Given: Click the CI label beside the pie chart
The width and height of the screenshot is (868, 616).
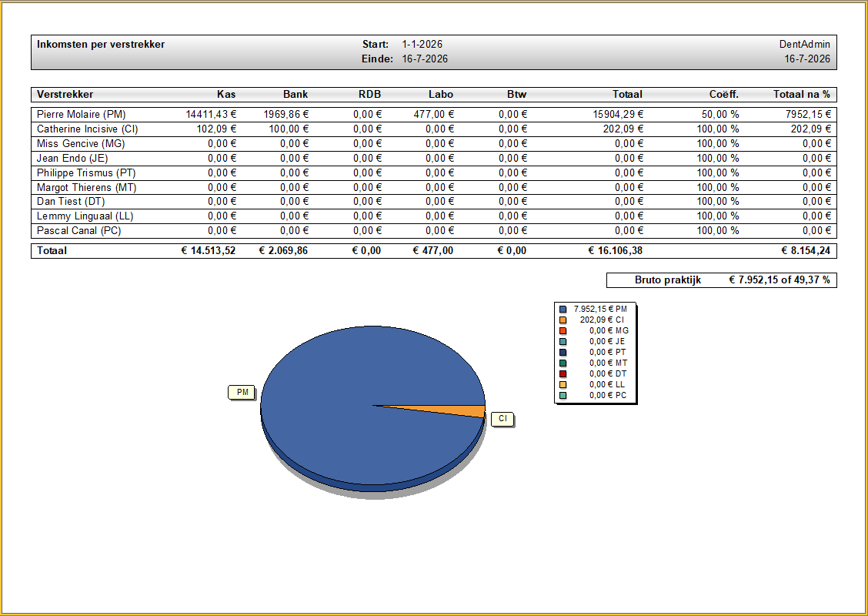Looking at the screenshot, I should click(502, 419).
